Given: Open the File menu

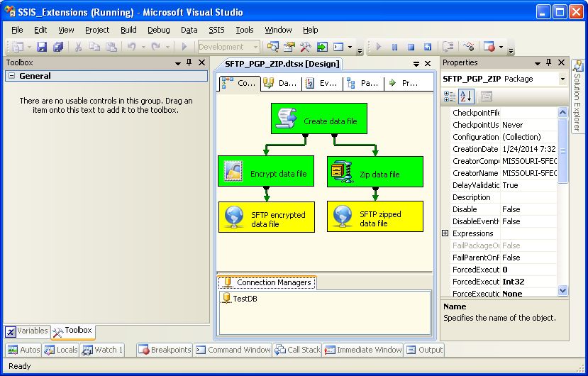Looking at the screenshot, I should tap(17, 30).
